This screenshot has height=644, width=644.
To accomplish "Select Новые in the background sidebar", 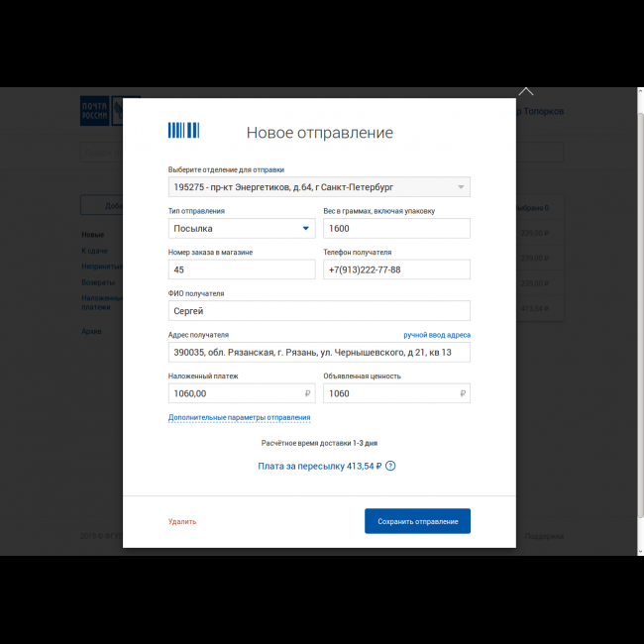I will (x=92, y=235).
